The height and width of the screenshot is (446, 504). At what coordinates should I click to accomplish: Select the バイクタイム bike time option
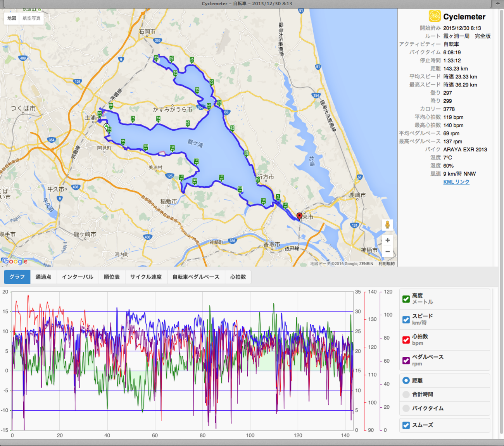[x=406, y=408]
